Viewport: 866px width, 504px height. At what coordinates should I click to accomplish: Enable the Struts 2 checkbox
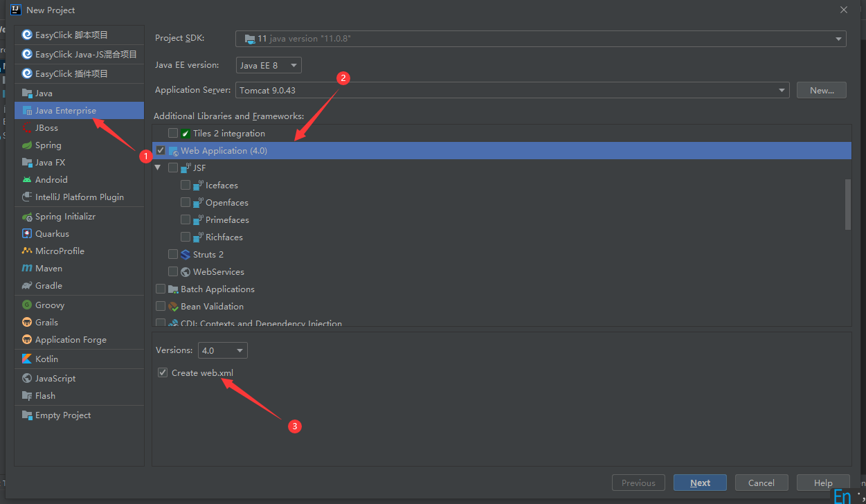[x=173, y=255]
